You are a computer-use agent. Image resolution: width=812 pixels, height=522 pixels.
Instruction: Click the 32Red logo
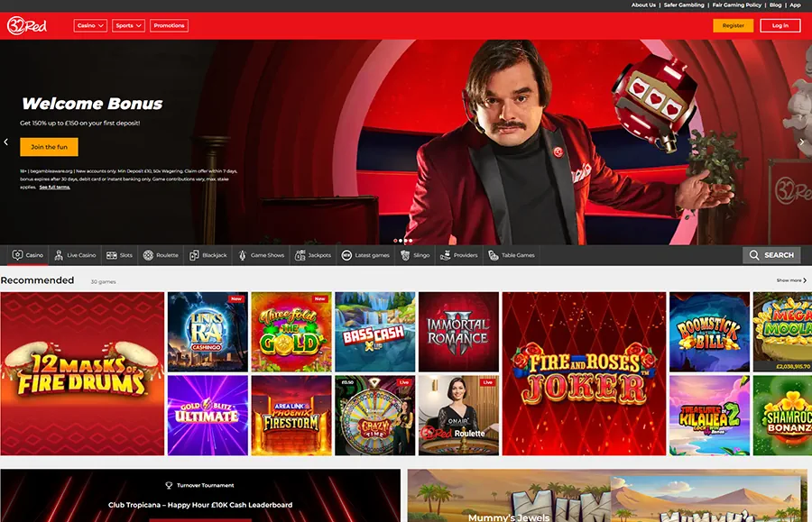coord(27,25)
